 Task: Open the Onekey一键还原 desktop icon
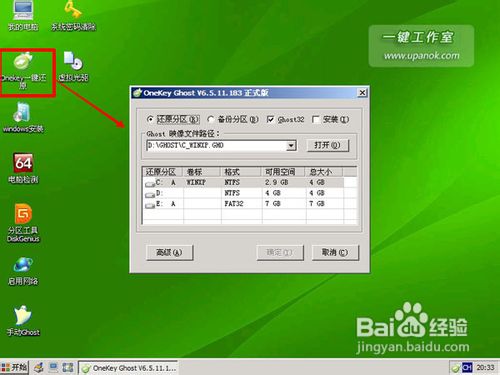[x=23, y=71]
